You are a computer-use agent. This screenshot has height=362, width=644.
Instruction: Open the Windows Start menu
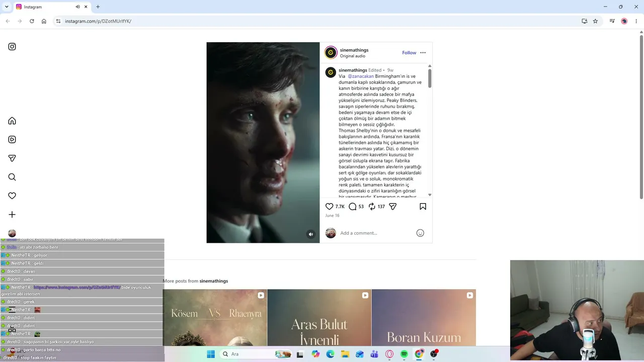(x=211, y=354)
